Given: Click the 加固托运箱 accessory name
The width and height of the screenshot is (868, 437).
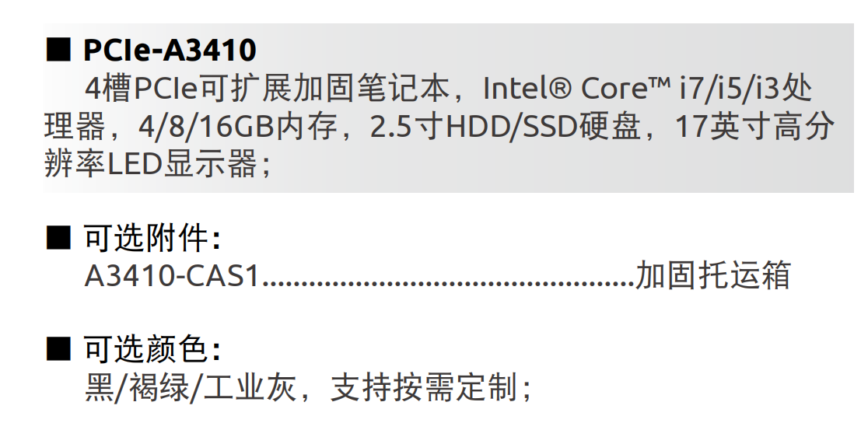Looking at the screenshot, I should click(x=713, y=275).
